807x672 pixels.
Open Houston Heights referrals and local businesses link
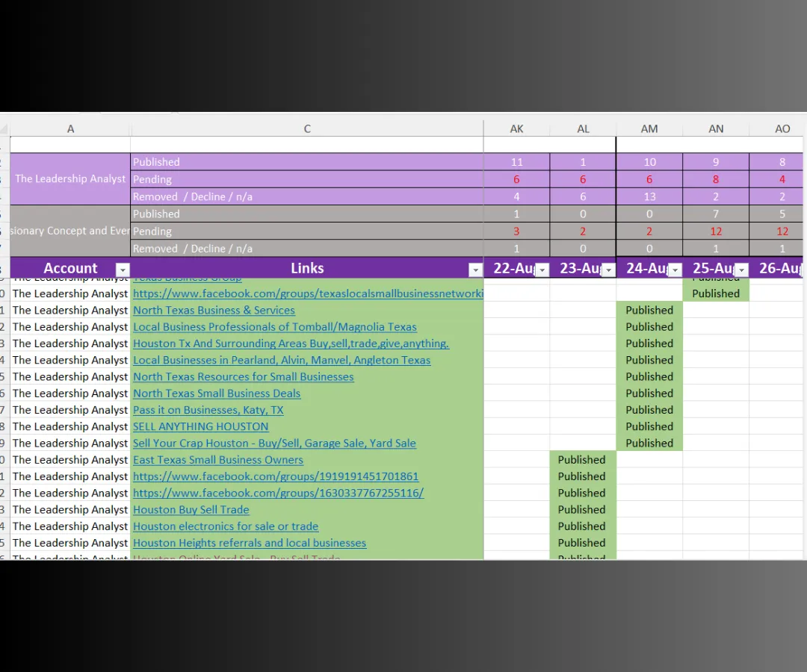tap(250, 543)
